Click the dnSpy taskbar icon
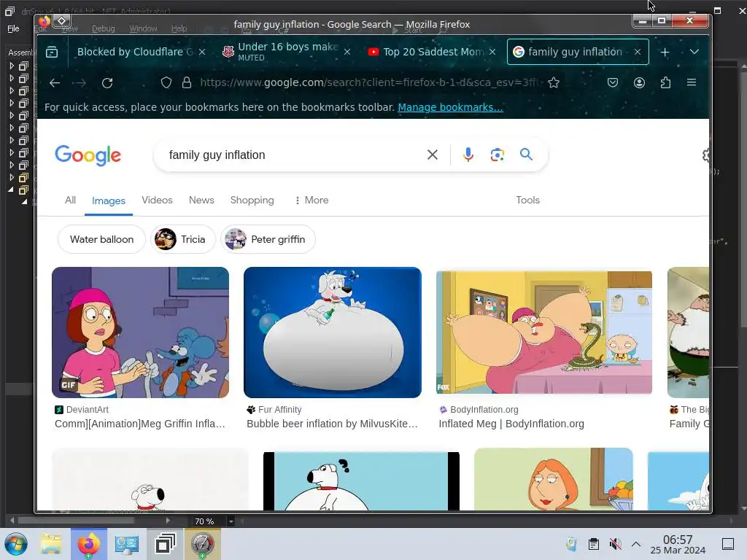The image size is (747, 560). [x=165, y=544]
